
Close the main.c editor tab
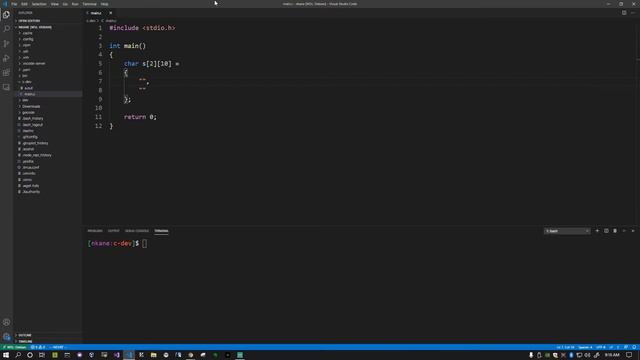tap(110, 13)
